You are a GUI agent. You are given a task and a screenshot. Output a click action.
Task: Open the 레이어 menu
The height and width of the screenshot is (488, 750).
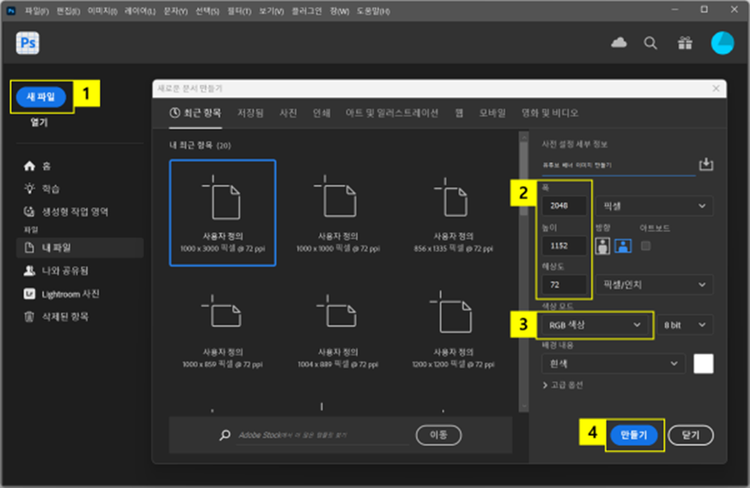(140, 11)
